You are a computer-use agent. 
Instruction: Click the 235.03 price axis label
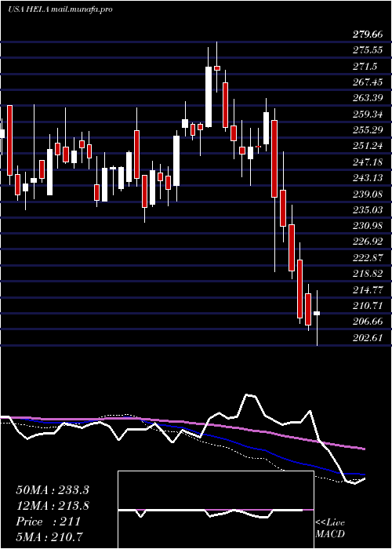click(x=368, y=209)
